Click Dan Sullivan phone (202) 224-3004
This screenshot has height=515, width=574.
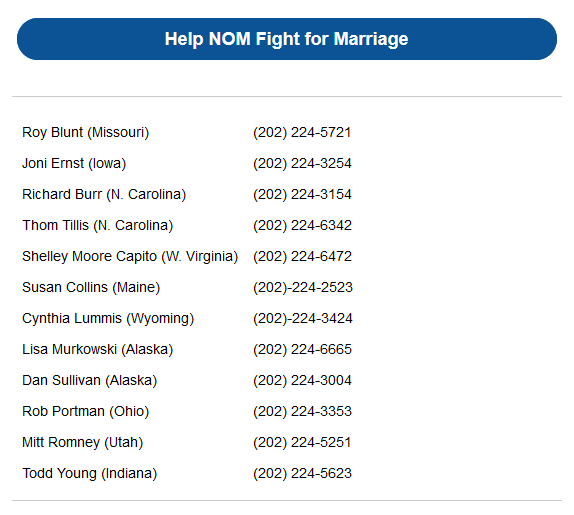click(x=302, y=380)
